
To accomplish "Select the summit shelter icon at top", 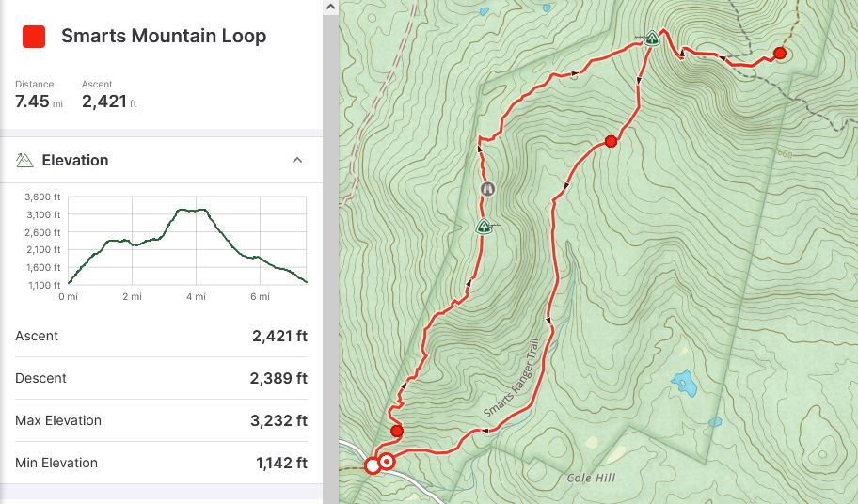I will pyautogui.click(x=651, y=39).
